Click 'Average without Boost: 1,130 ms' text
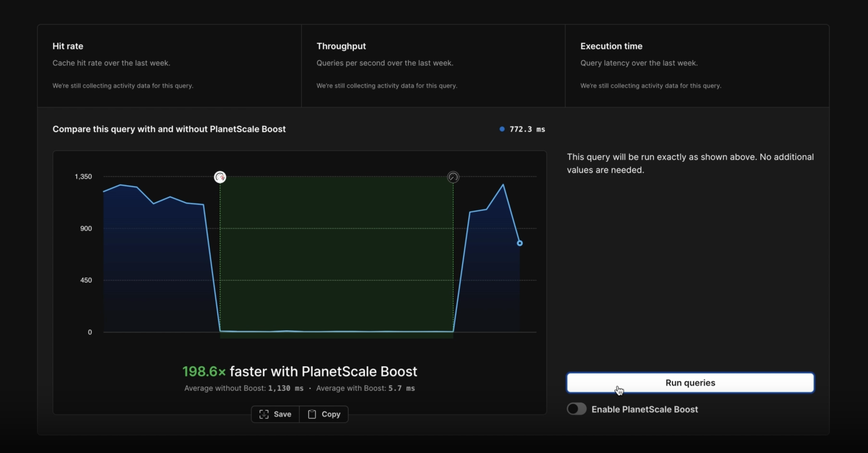Viewport: 868px width, 453px height. [244, 388]
